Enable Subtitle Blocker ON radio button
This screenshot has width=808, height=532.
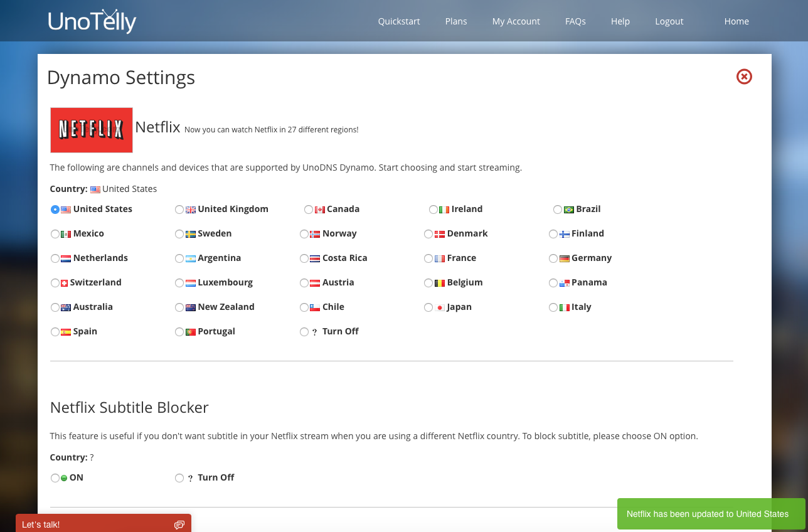tap(55, 478)
